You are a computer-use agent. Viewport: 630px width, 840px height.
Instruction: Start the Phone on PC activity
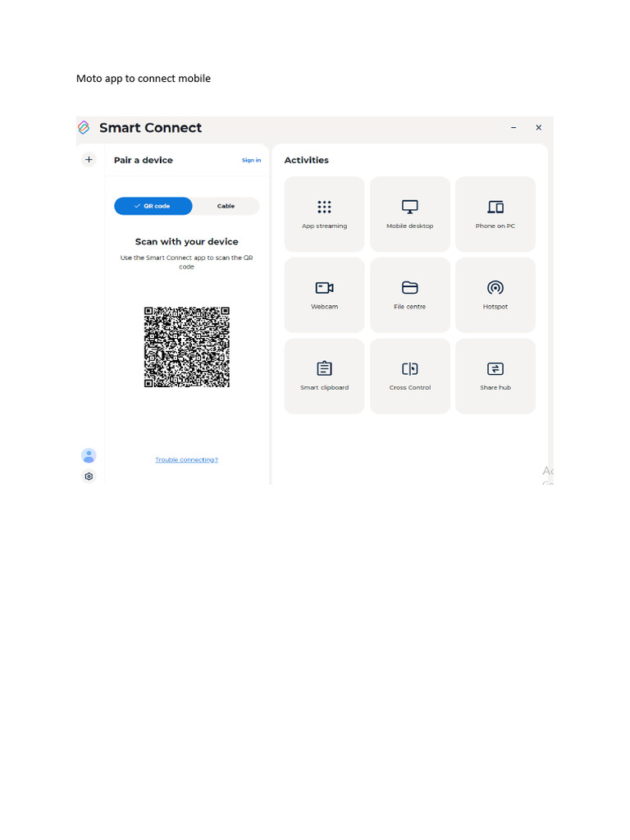[495, 214]
